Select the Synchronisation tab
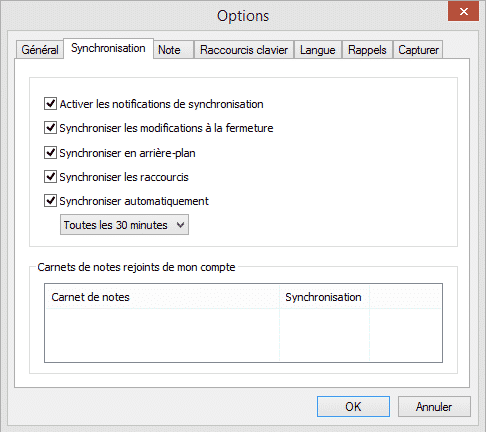486x432 pixels. pos(108,49)
